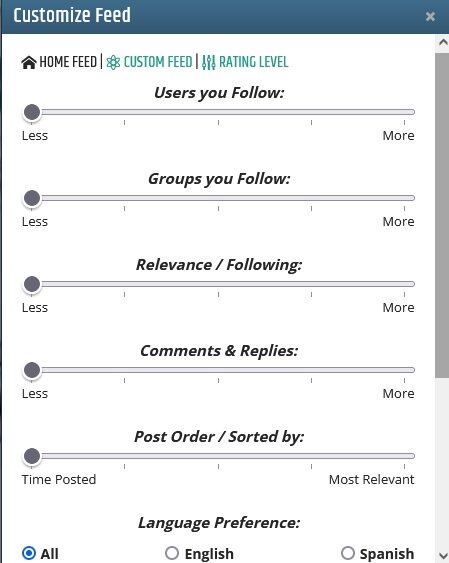Viewport: 449px width, 563px height.
Task: Open the HOME FEED tab
Action: point(59,62)
